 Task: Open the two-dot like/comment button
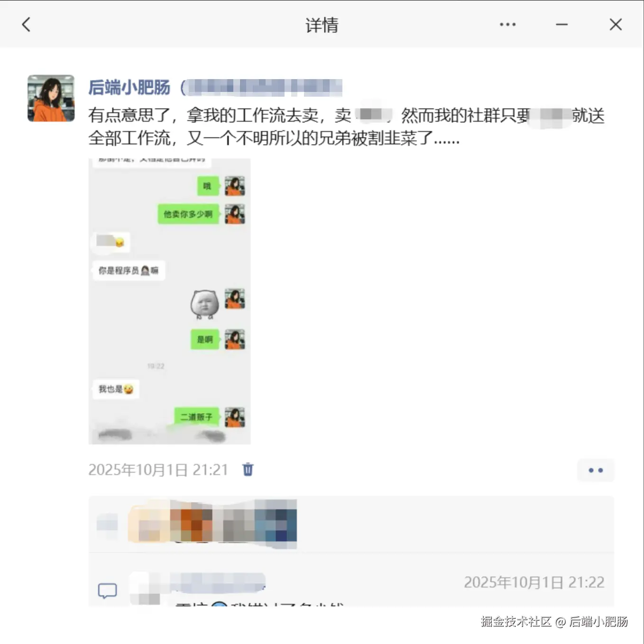pos(596,470)
